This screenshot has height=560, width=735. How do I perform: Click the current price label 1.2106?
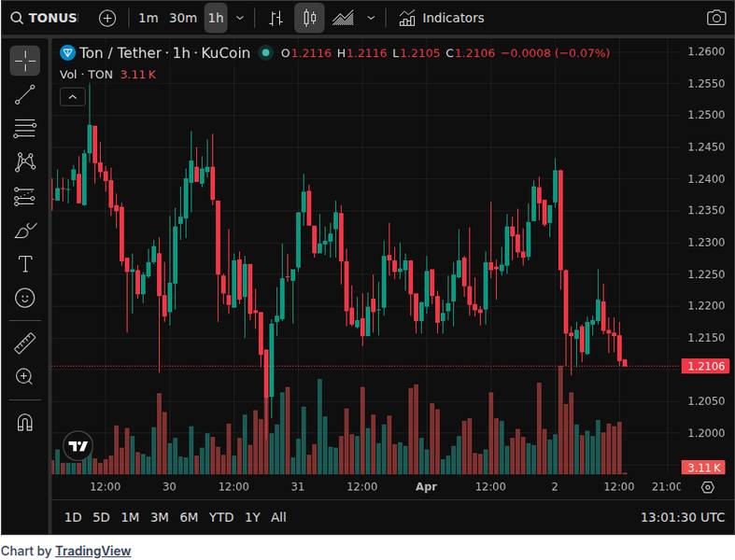coord(706,366)
